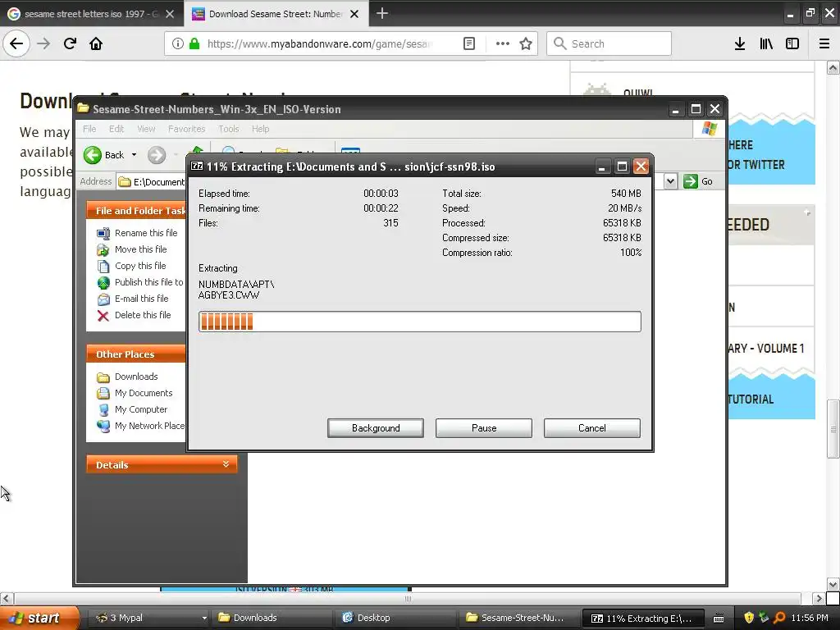Switch to Desktop taskbar item
The image size is (840, 630).
(x=396, y=618)
